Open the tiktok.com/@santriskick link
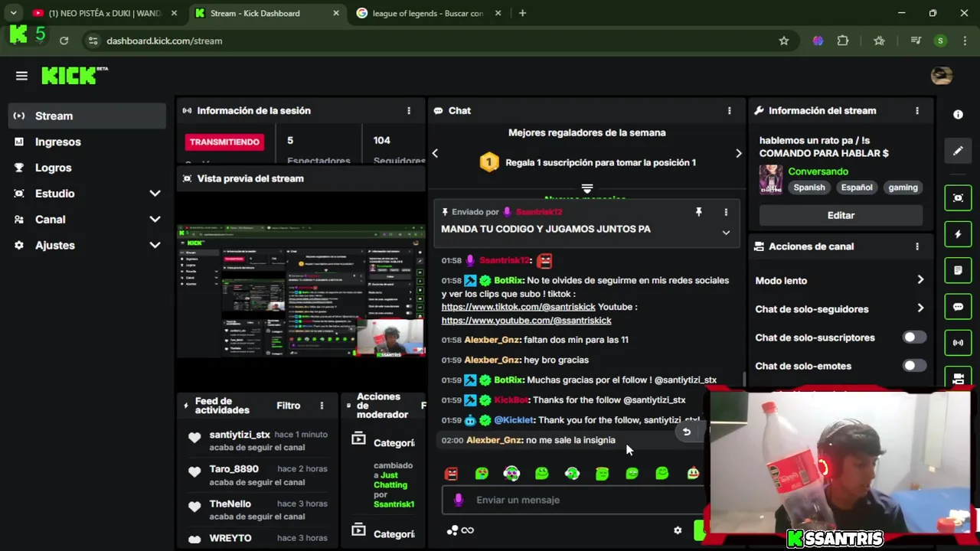 (x=518, y=307)
